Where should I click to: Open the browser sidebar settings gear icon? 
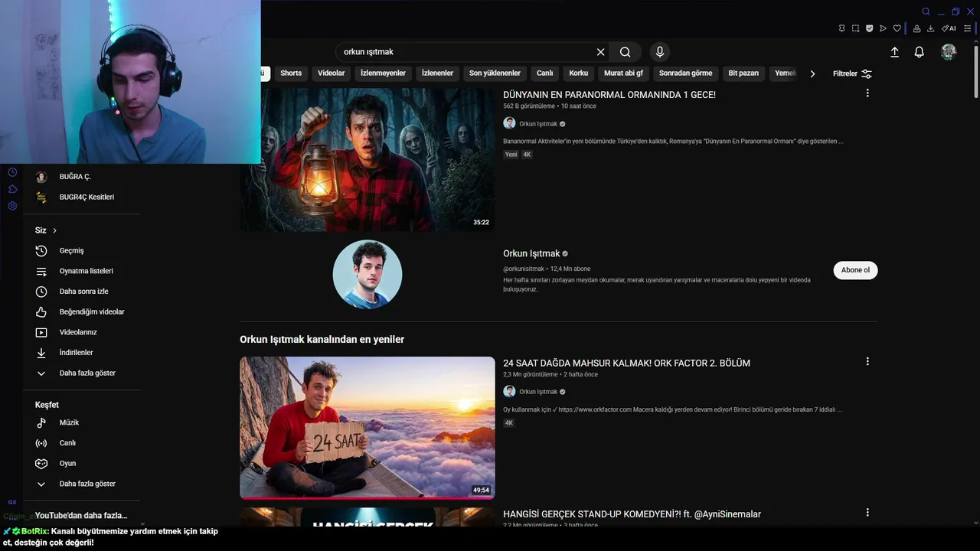[x=12, y=206]
